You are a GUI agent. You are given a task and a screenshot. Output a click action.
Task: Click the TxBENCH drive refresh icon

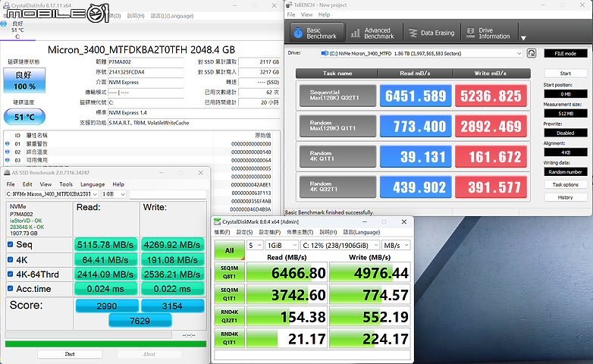click(x=532, y=53)
